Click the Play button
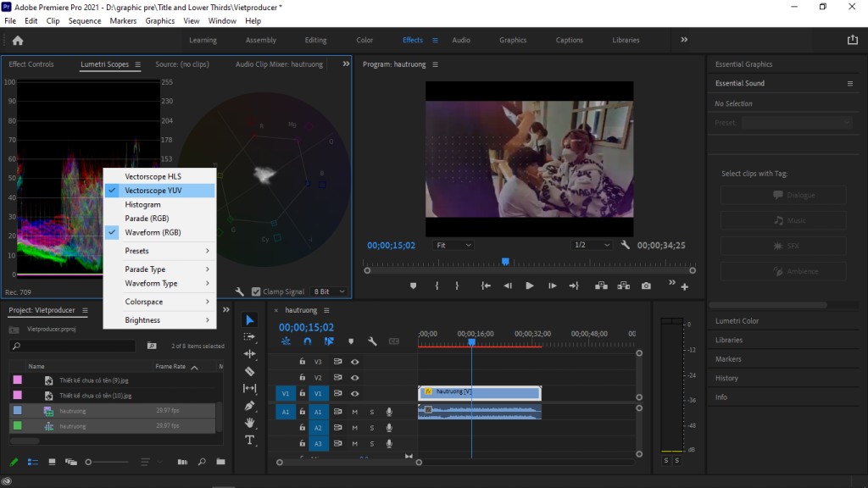The width and height of the screenshot is (868, 488). click(x=529, y=286)
